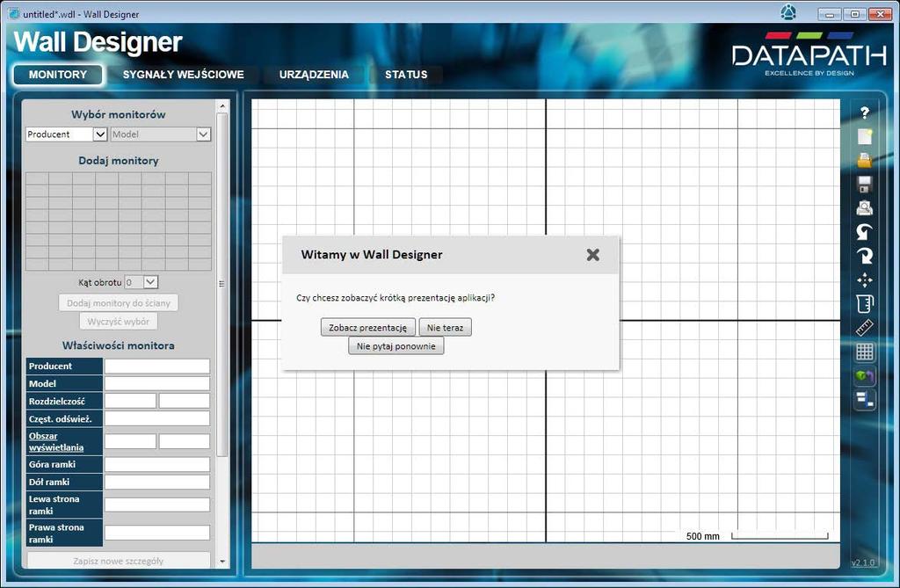Screen dimensions: 900x588
Task: Click the first Obszar wyświetlania input field
Action: 130,441
